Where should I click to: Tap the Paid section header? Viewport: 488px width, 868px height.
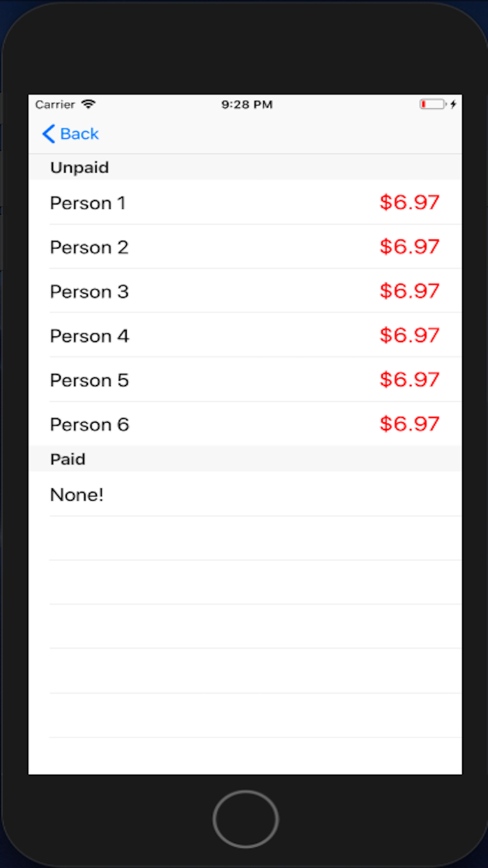[x=68, y=459]
